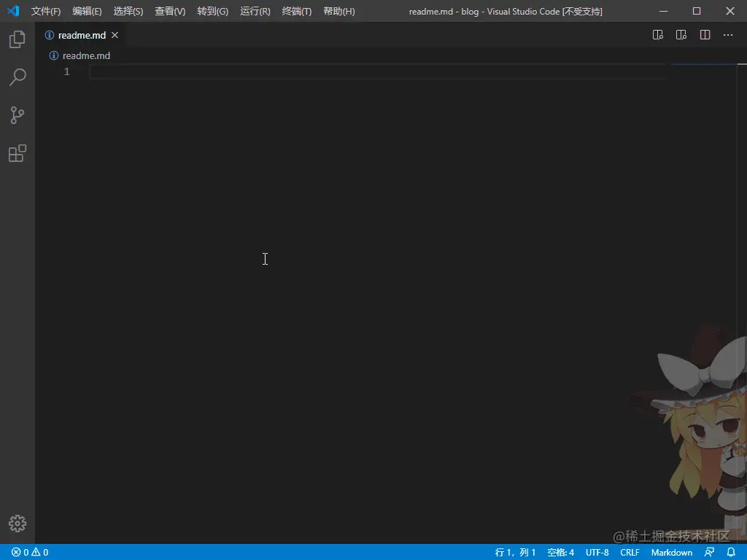
Task: Open the 文件(F) menu
Action: (46, 11)
